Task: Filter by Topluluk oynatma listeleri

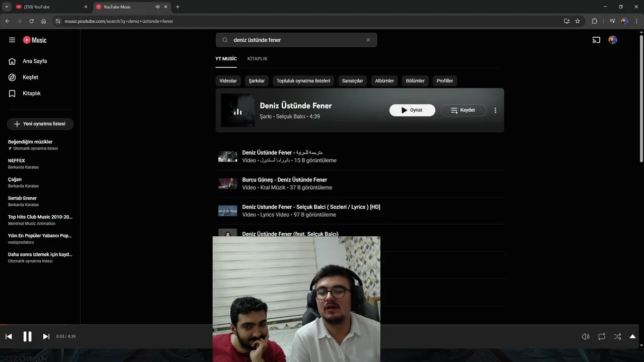Action: (303, 80)
